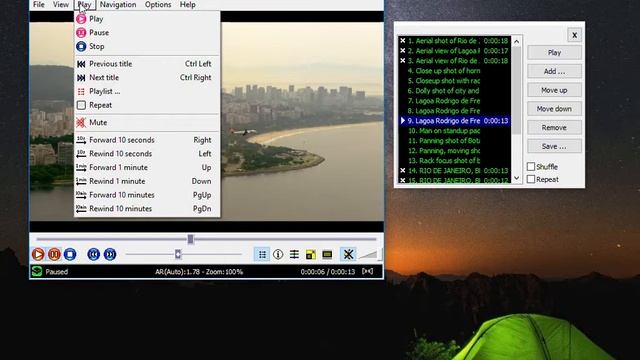Viewport: 640px width, 360px height.
Task: Toggle Mute in the Play menu
Action: [147, 122]
